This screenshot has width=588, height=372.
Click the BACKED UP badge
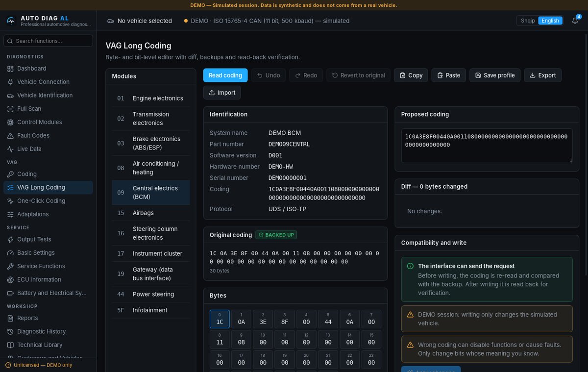(x=276, y=235)
